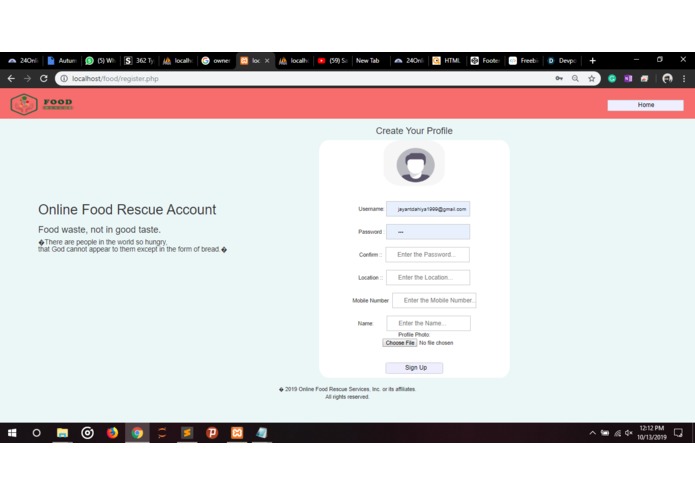Go back using the browser back arrow
Viewport: 695px width, 494px height.
point(11,78)
